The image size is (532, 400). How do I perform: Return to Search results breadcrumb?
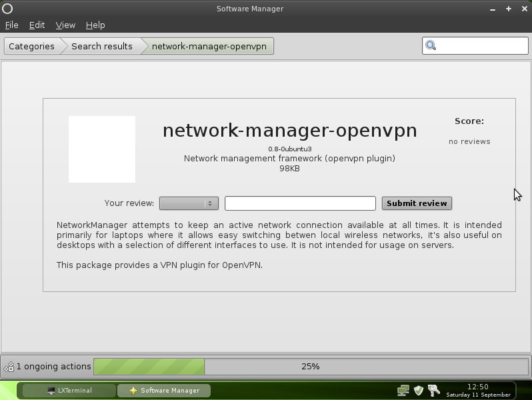[x=102, y=46]
